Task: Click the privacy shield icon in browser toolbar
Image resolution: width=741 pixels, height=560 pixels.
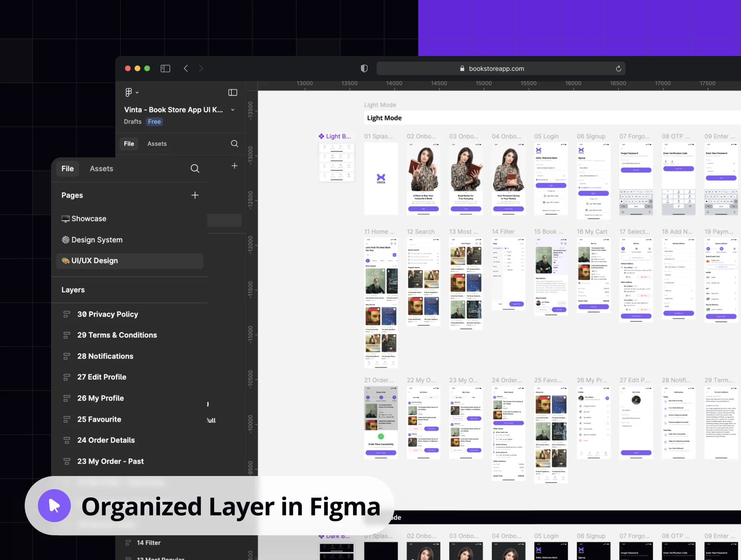Action: [364, 68]
